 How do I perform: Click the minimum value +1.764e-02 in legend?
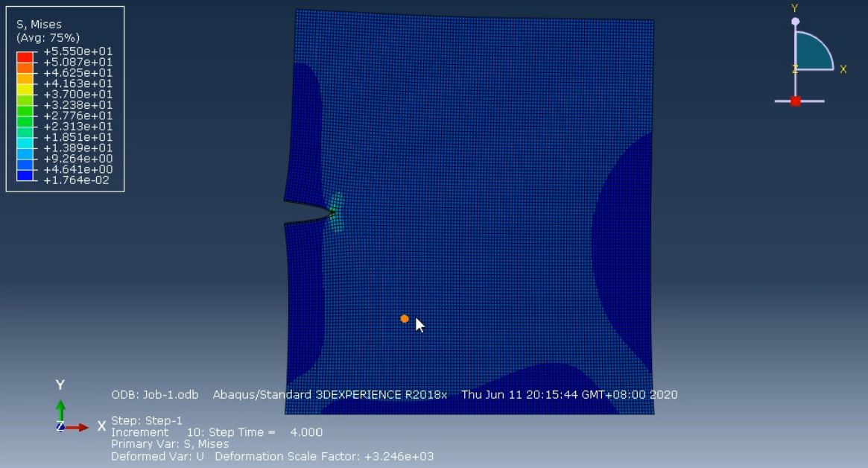77,180
